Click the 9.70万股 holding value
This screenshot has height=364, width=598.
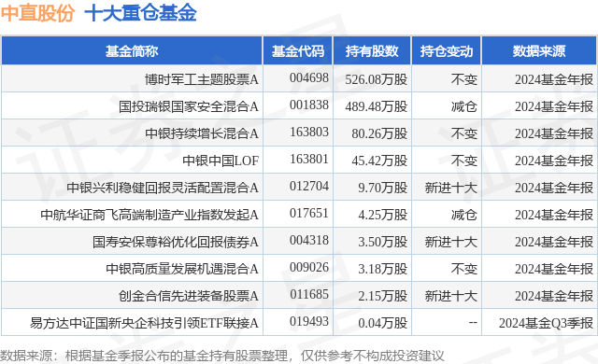click(x=382, y=188)
